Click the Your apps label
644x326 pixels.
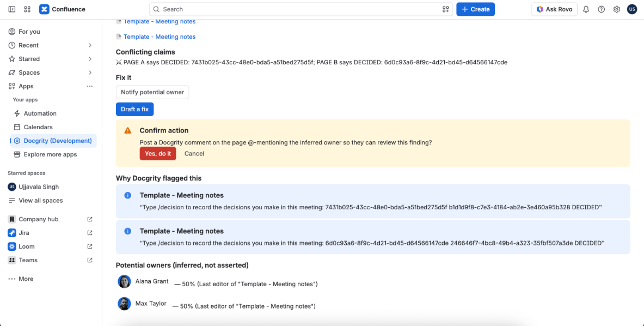(25, 99)
